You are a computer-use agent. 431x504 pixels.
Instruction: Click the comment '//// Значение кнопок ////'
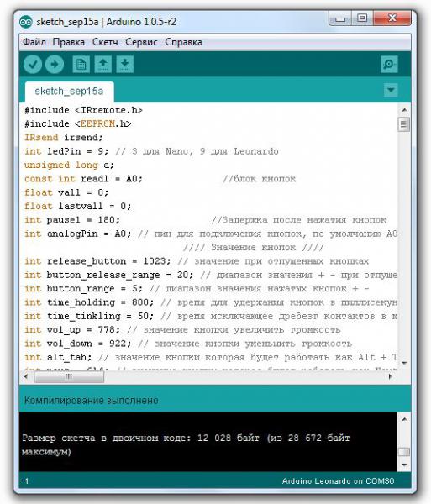253,248
